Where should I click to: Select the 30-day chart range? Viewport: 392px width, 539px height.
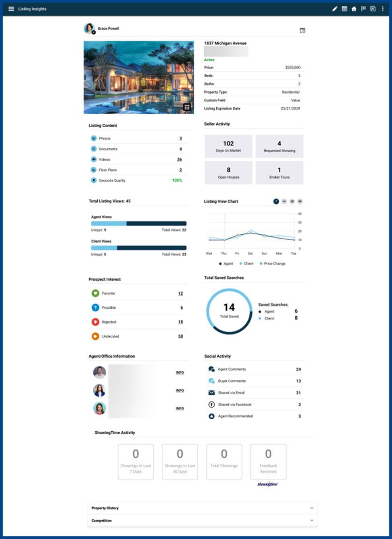pos(292,201)
